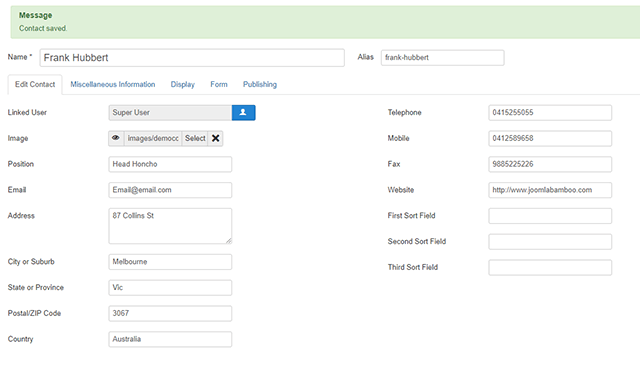This screenshot has width=640, height=373.
Task: Open the Publishing tab
Action: tap(260, 84)
